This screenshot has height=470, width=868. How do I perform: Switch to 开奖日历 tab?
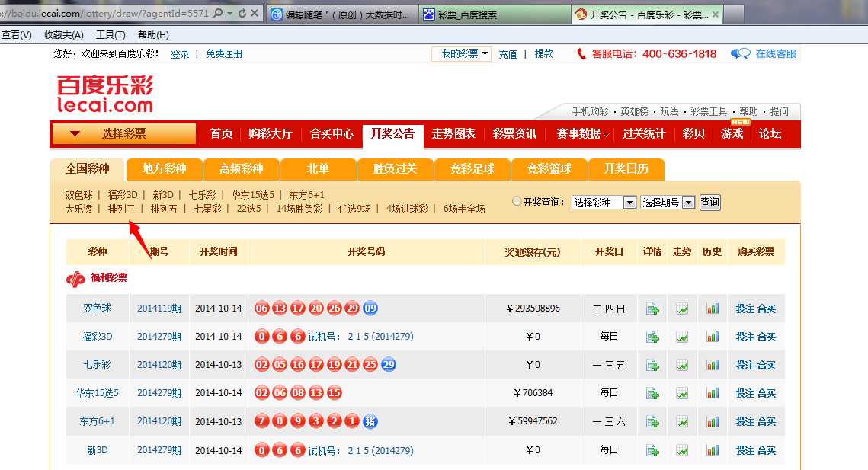[626, 169]
